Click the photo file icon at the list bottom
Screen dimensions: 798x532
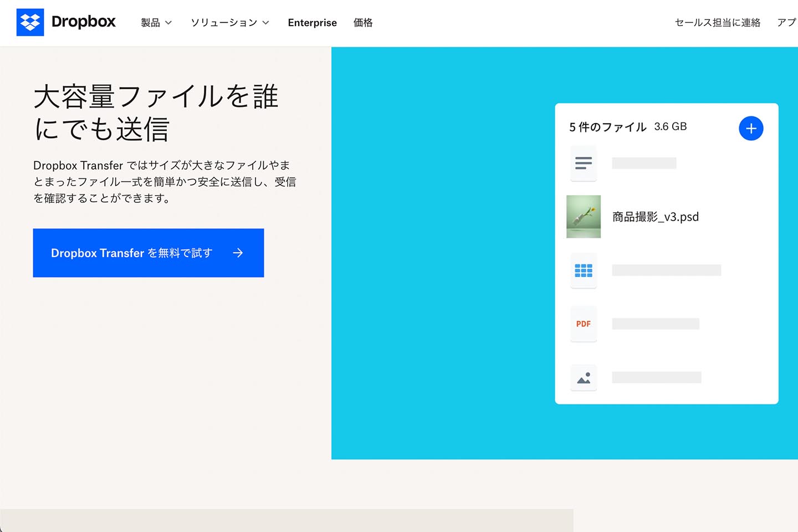click(x=584, y=377)
